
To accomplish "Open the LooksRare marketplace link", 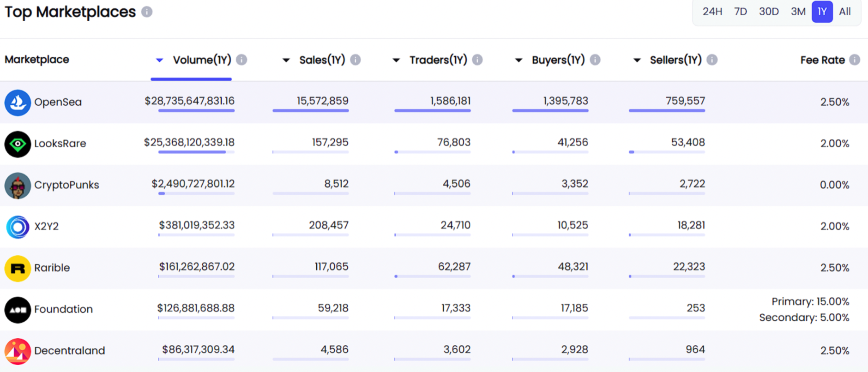I will [x=60, y=144].
